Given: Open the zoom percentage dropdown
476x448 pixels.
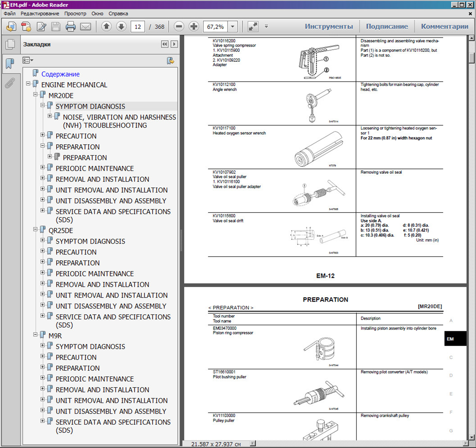Looking at the screenshot, I should pos(233,27).
